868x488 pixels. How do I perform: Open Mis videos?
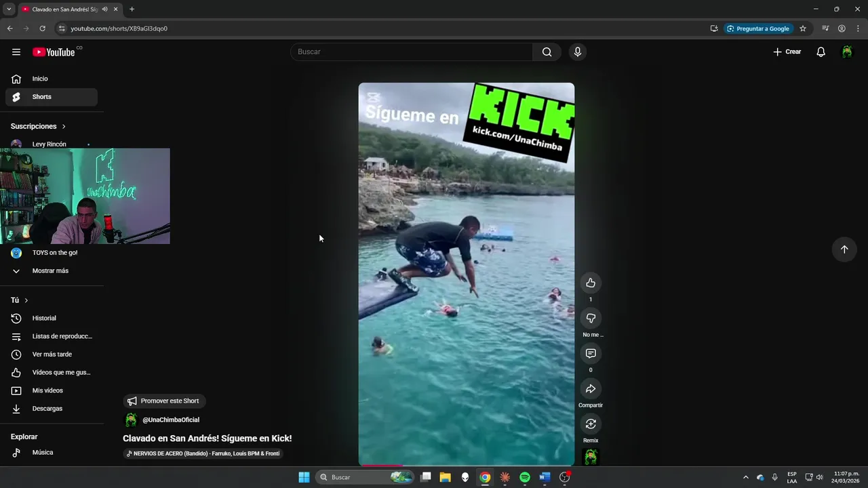coord(52,390)
